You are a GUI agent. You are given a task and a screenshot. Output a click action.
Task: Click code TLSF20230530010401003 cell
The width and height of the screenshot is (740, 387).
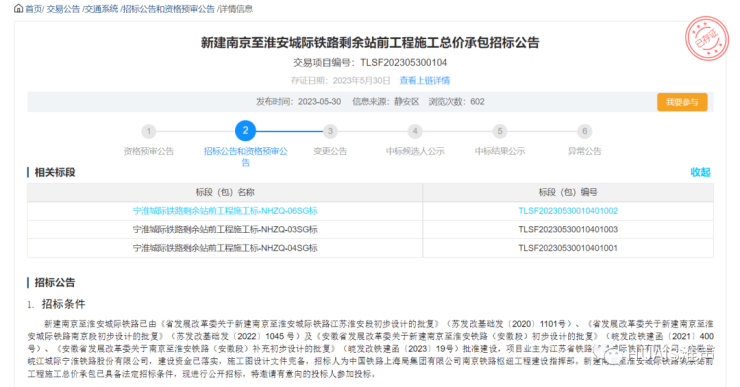click(x=568, y=229)
